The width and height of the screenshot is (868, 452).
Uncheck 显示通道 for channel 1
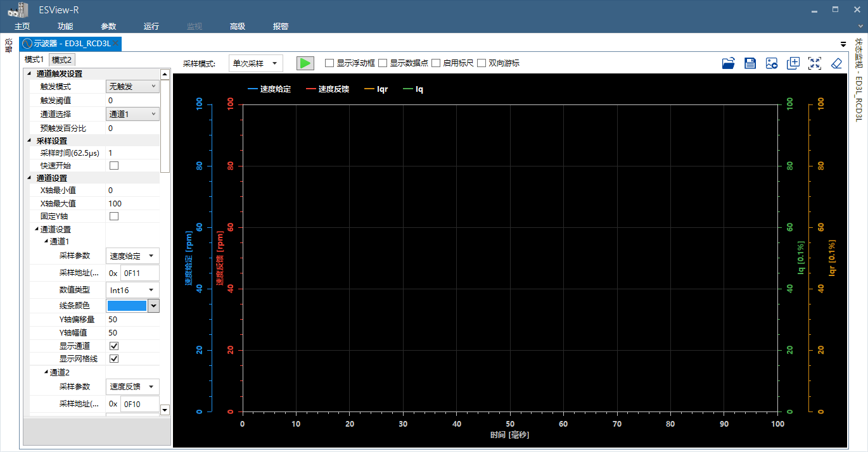(114, 346)
